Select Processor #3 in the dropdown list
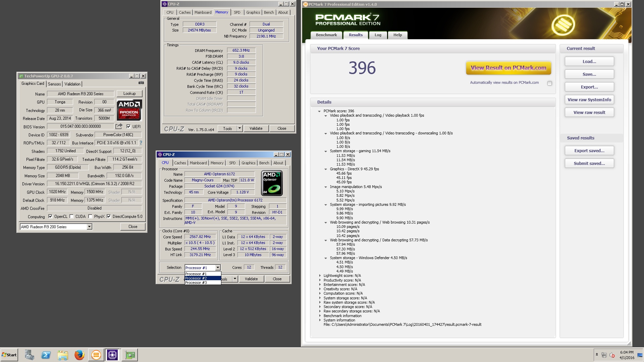Viewport: 644px width, 362px height. pos(203,283)
